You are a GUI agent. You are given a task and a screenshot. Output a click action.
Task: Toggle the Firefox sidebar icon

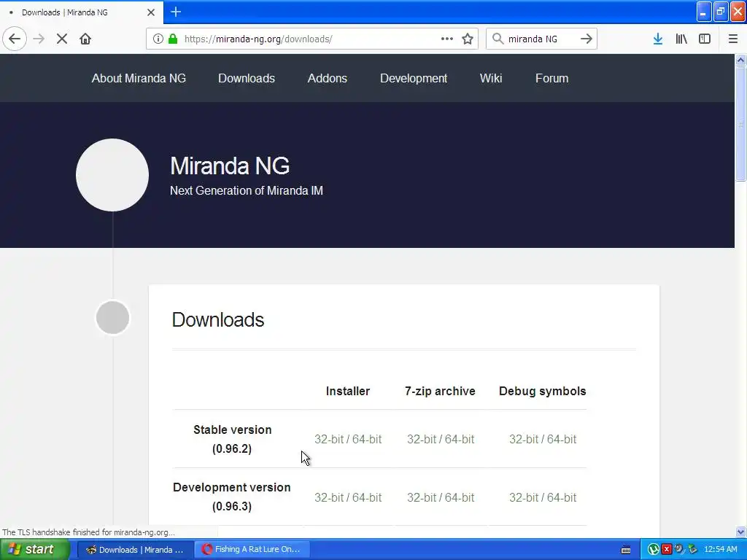(705, 39)
